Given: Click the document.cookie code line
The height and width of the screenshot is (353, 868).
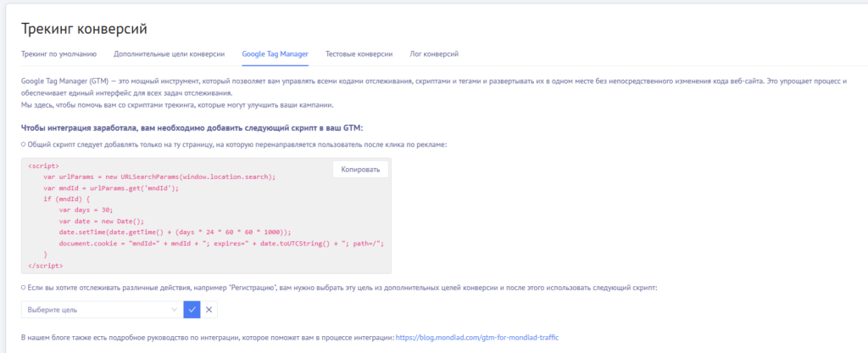Looking at the screenshot, I should point(221,244).
